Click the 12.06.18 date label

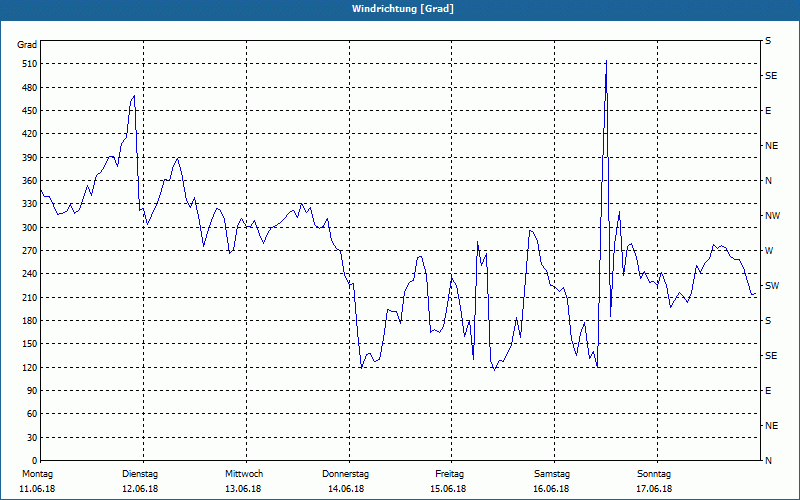pos(140,489)
